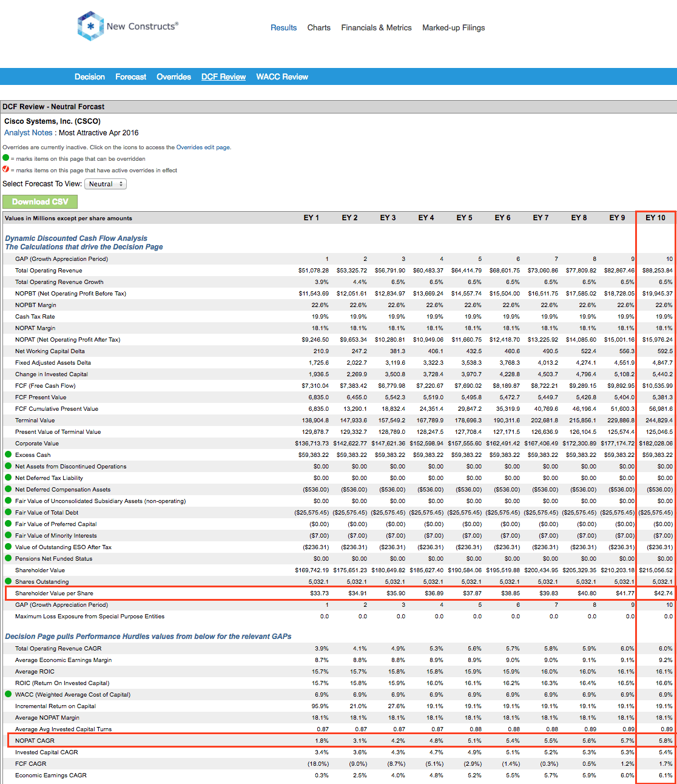This screenshot has height=784, width=677.
Task: Click the EY 1 column header
Action: pos(311,218)
